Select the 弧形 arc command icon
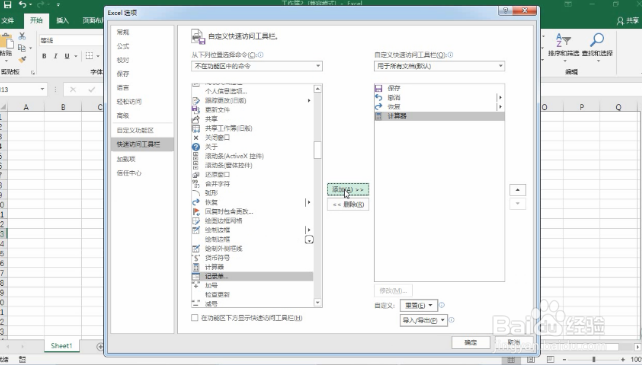Screen dimensions: 642x368 [196, 193]
